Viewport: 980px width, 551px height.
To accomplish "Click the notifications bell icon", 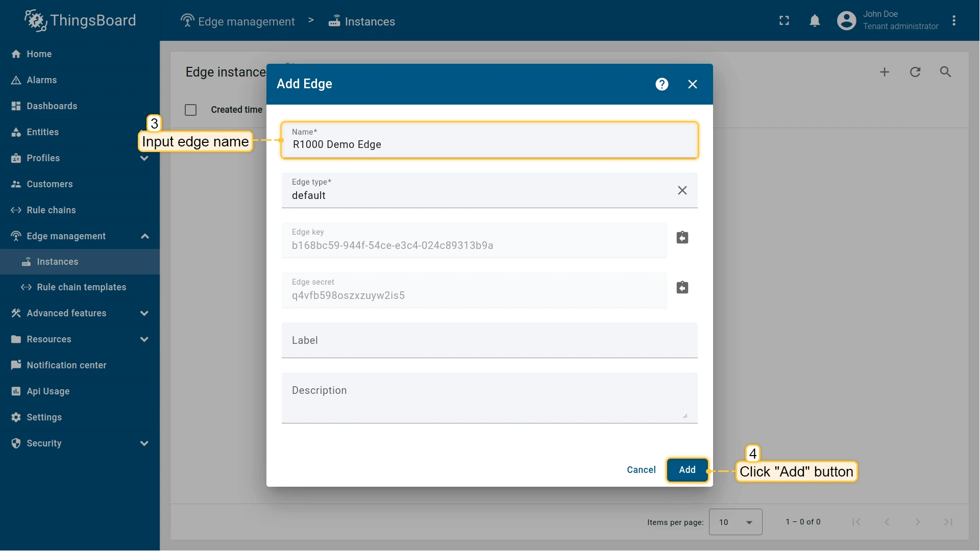I will pyautogui.click(x=815, y=21).
